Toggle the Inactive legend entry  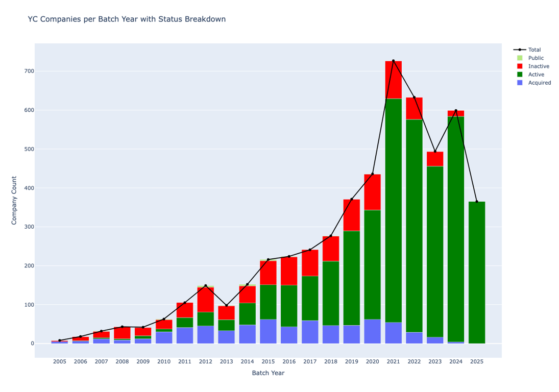tap(539, 66)
